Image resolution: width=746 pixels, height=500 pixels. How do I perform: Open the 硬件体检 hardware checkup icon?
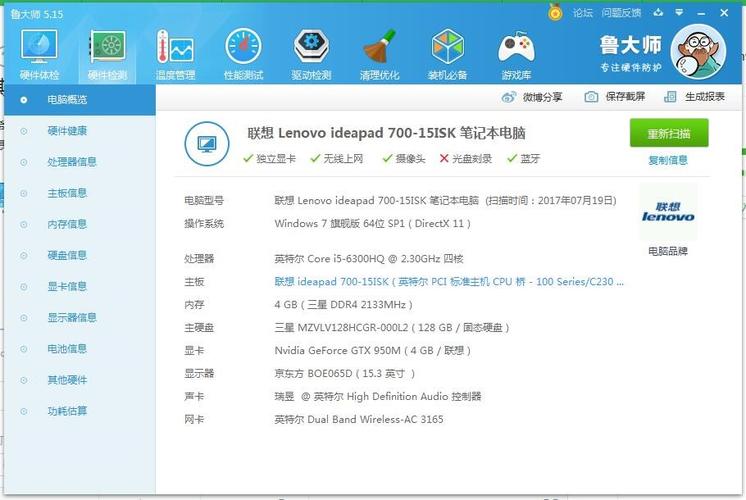click(x=39, y=55)
